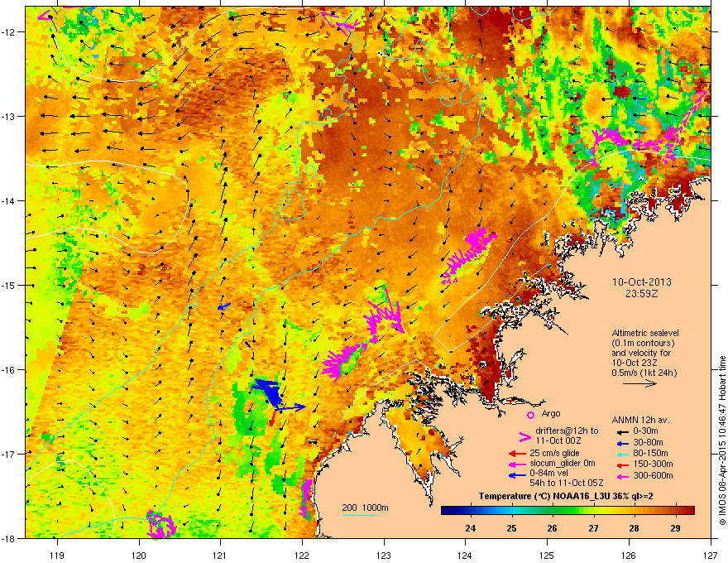
Task: Click the 119 longitude axis label
Action: point(57,555)
